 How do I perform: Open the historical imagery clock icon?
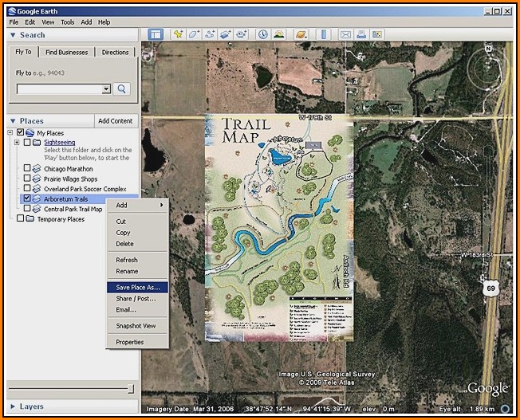[x=262, y=34]
